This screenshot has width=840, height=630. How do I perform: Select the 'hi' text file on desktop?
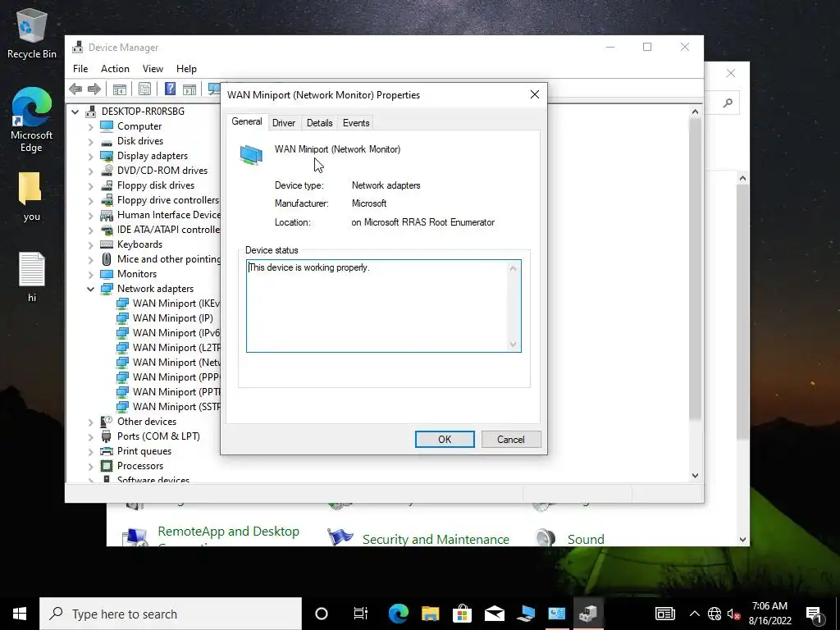pos(32,277)
